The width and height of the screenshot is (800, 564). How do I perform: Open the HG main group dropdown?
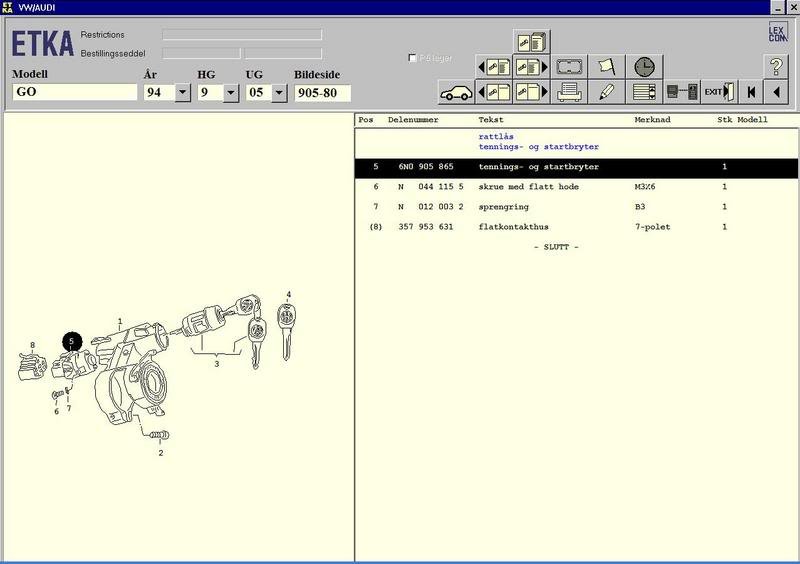(231, 93)
